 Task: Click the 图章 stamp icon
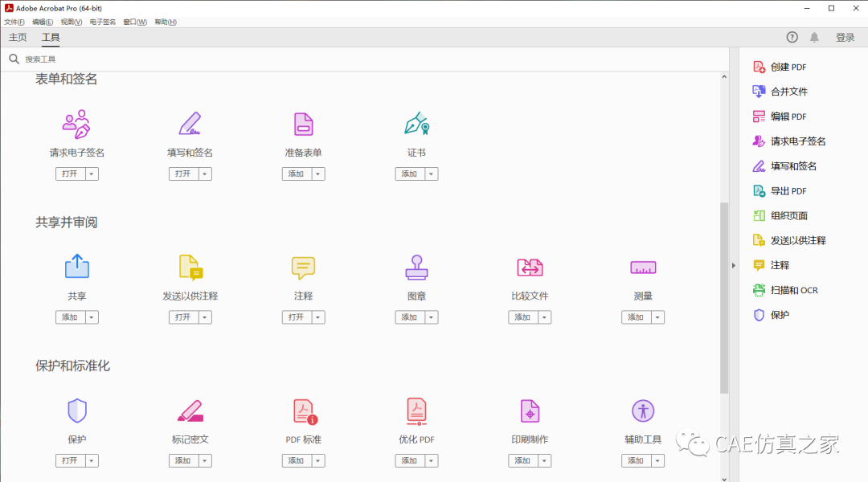coord(417,268)
